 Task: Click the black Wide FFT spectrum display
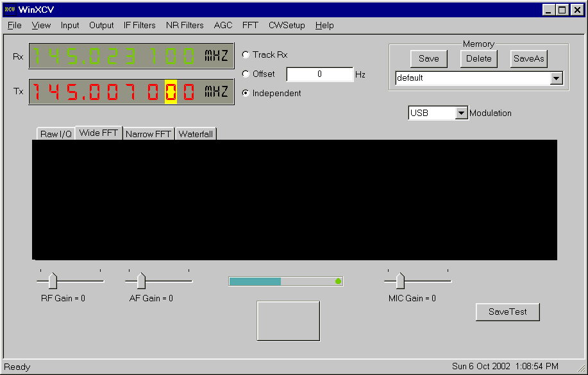click(294, 200)
